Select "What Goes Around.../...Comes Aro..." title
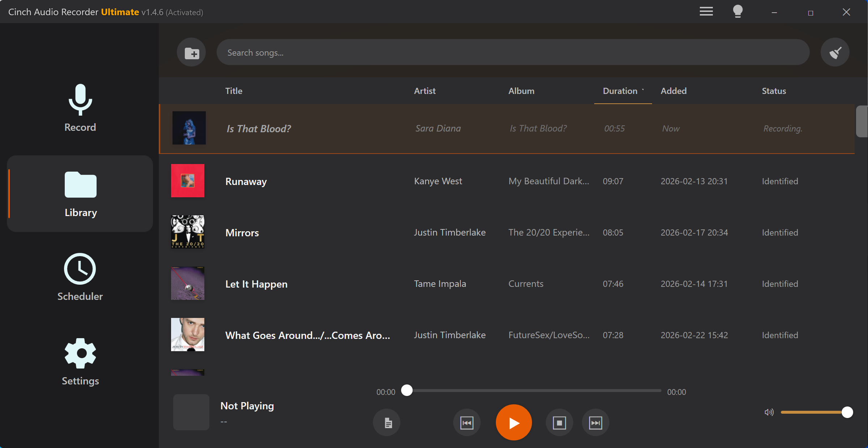This screenshot has width=868, height=448. tap(307, 335)
